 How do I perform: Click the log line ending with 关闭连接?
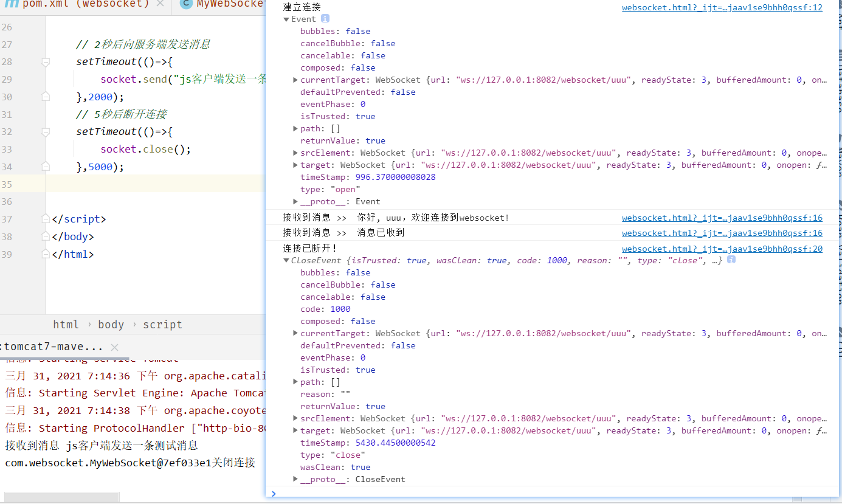[x=130, y=463]
